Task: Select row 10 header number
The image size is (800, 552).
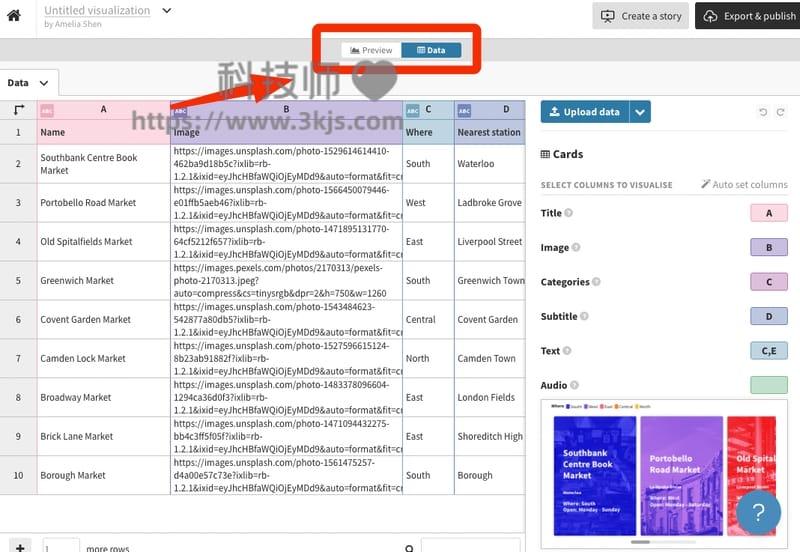Action: pos(18,475)
